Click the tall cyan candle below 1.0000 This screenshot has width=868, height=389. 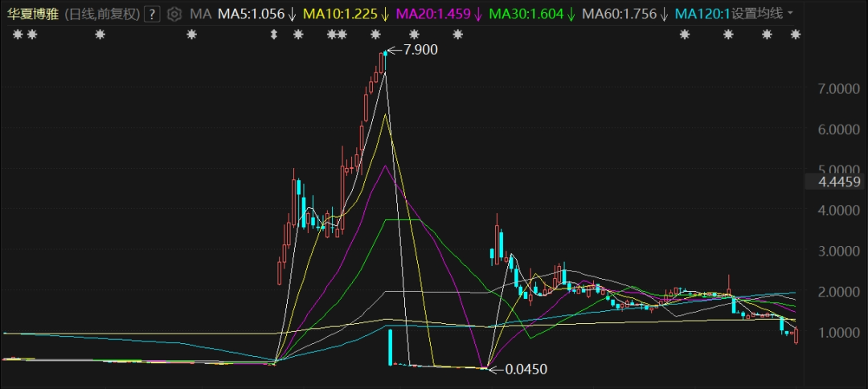[391, 347]
